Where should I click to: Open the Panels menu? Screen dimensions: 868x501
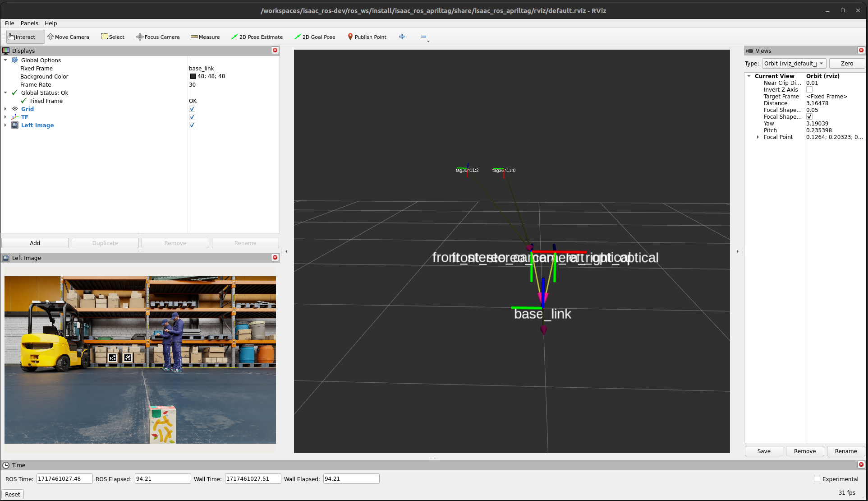click(x=29, y=23)
